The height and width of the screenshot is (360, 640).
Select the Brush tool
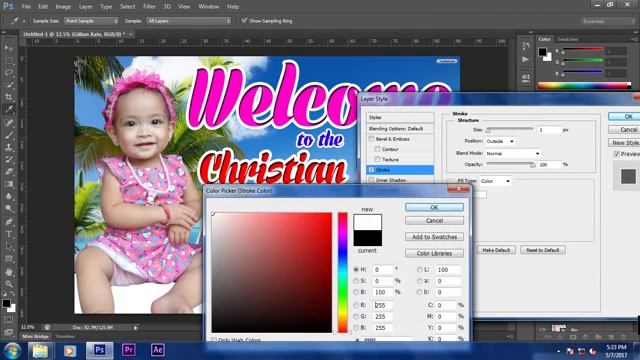click(9, 135)
